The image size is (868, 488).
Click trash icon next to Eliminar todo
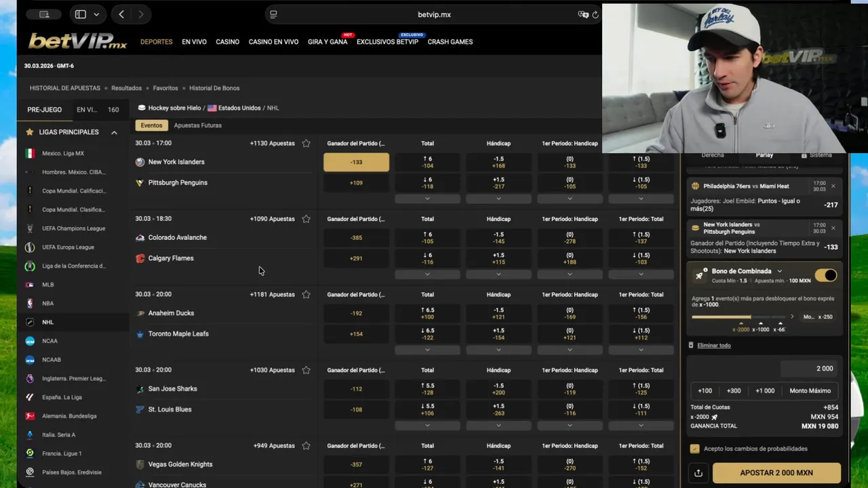(691, 345)
